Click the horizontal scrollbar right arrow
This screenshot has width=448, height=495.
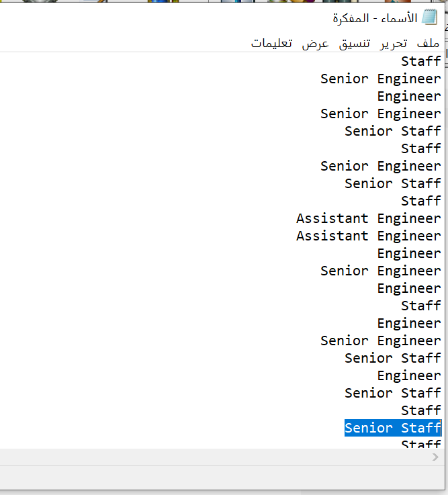pos(435,457)
